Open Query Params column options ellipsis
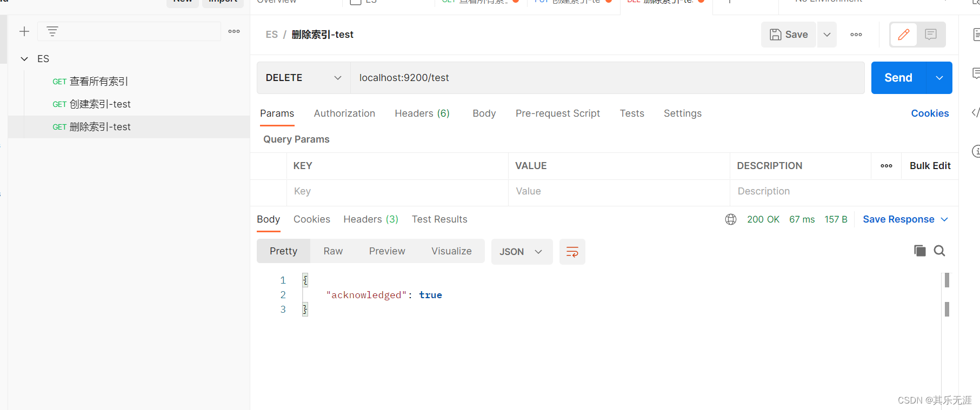This screenshot has height=410, width=980. pyautogui.click(x=886, y=166)
